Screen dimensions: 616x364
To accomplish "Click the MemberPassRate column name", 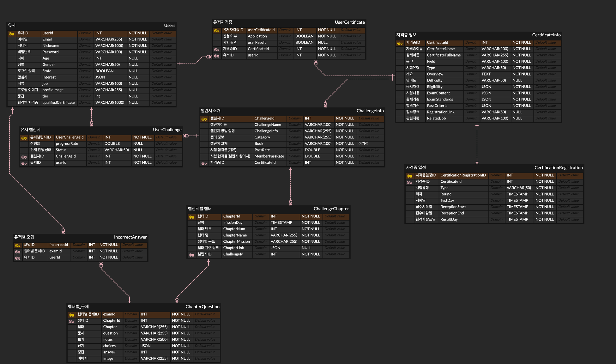I will point(269,156).
